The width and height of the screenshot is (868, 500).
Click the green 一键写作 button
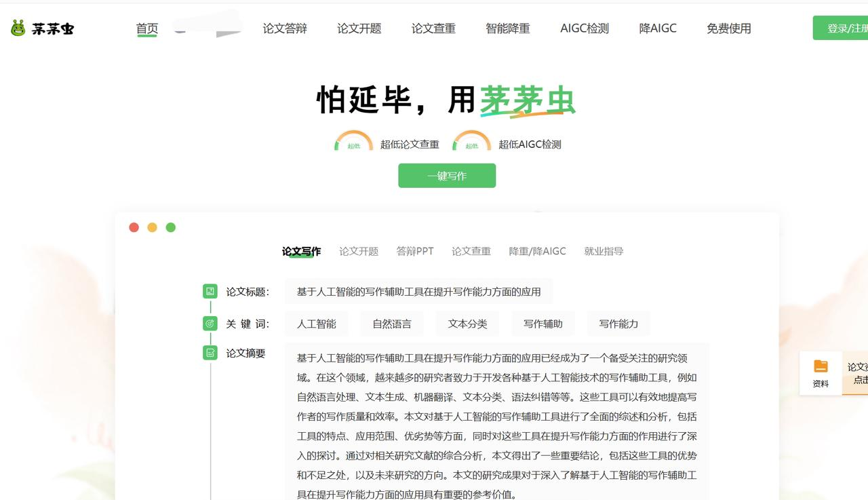(447, 176)
